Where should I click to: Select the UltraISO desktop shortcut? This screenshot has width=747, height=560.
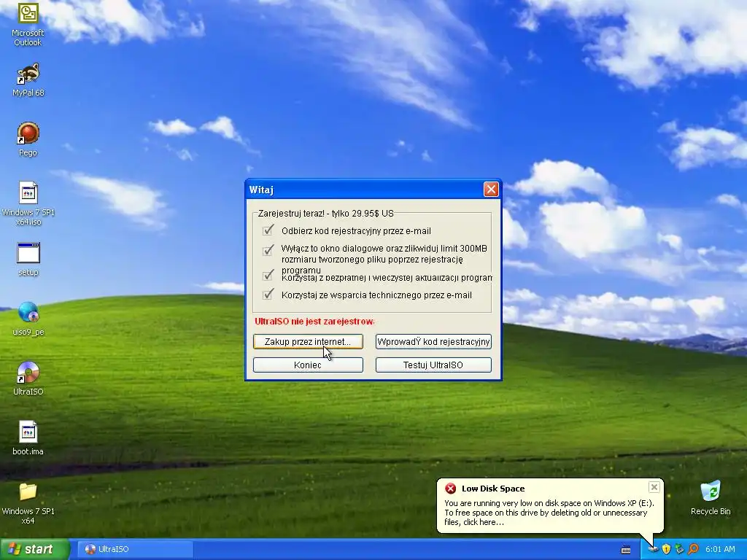click(28, 378)
